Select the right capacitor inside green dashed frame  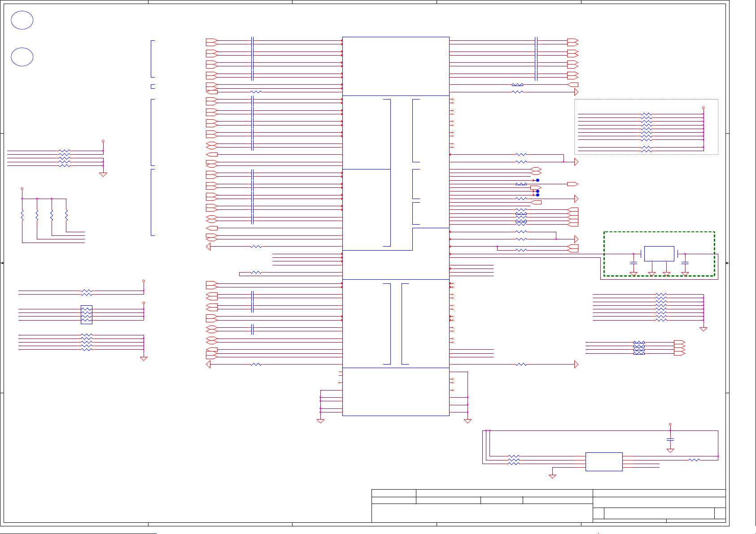(x=685, y=262)
